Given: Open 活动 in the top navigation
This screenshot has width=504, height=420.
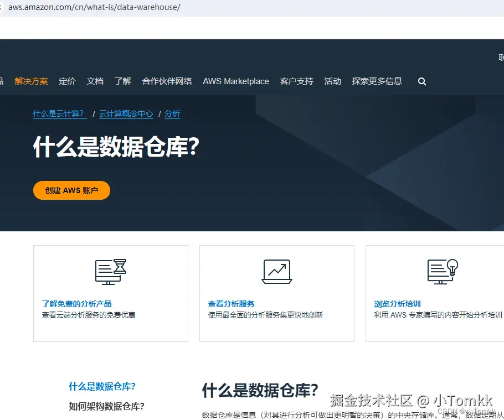Looking at the screenshot, I should coord(333,81).
